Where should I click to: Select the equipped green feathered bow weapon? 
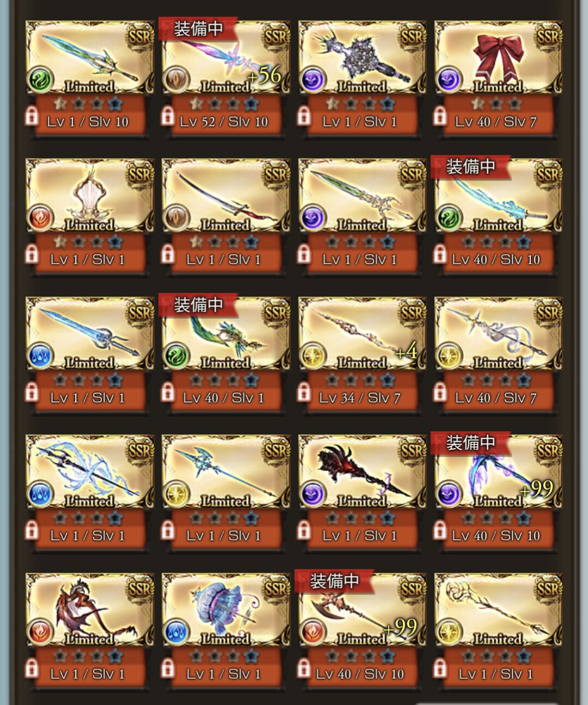[x=226, y=334]
